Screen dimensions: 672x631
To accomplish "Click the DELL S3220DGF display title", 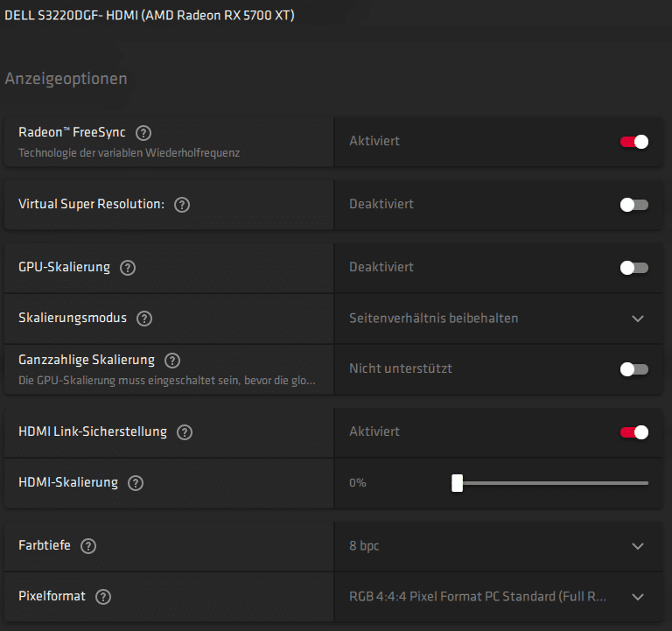I will [x=150, y=17].
